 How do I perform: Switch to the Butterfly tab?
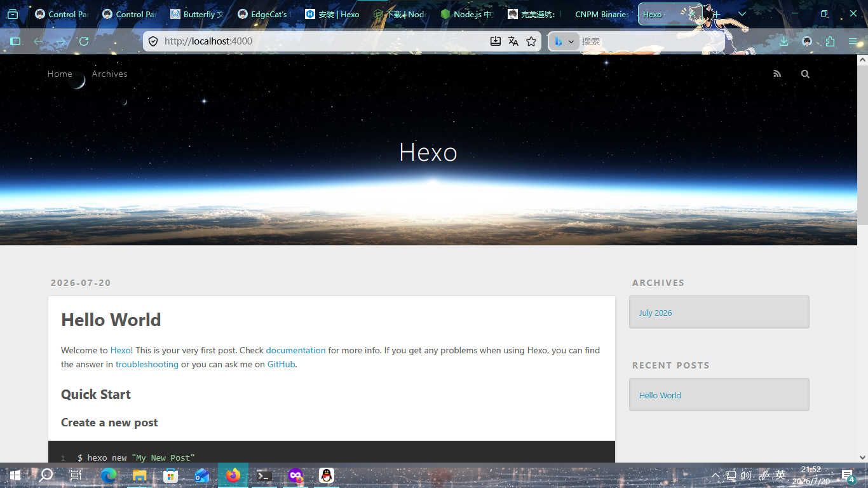tap(197, 14)
